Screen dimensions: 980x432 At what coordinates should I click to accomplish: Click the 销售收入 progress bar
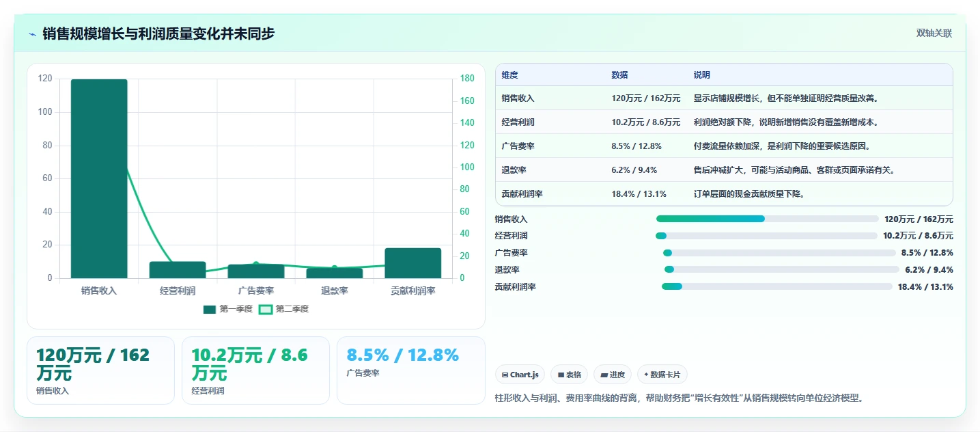[x=767, y=219]
